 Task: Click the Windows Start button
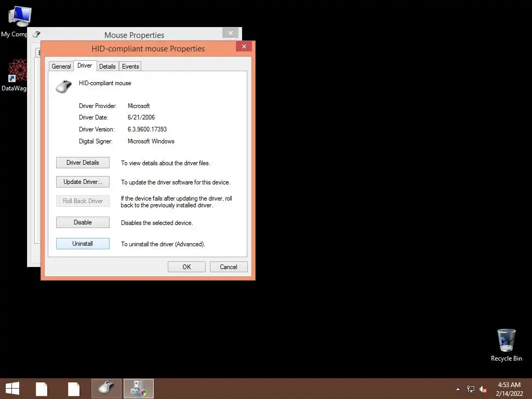(12, 389)
